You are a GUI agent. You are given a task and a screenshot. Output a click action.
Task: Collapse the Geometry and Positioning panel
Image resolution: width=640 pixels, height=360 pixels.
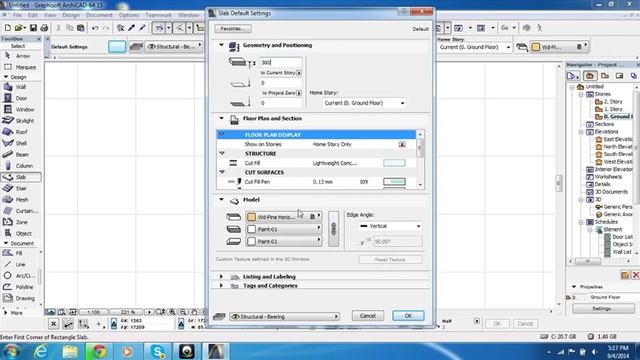coord(221,45)
